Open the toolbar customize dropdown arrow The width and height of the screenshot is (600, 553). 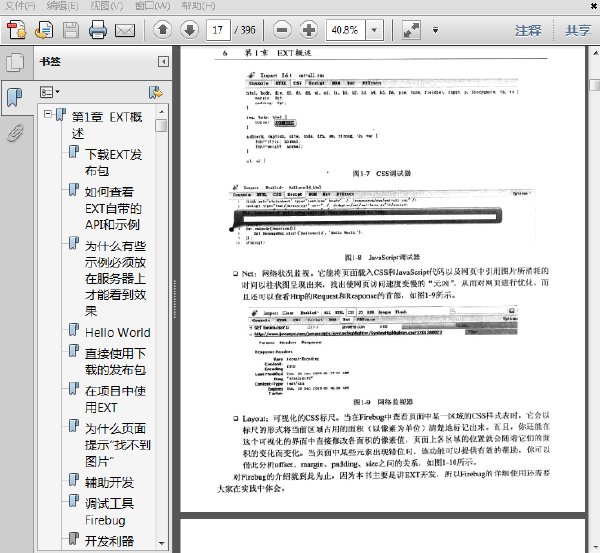[435, 30]
